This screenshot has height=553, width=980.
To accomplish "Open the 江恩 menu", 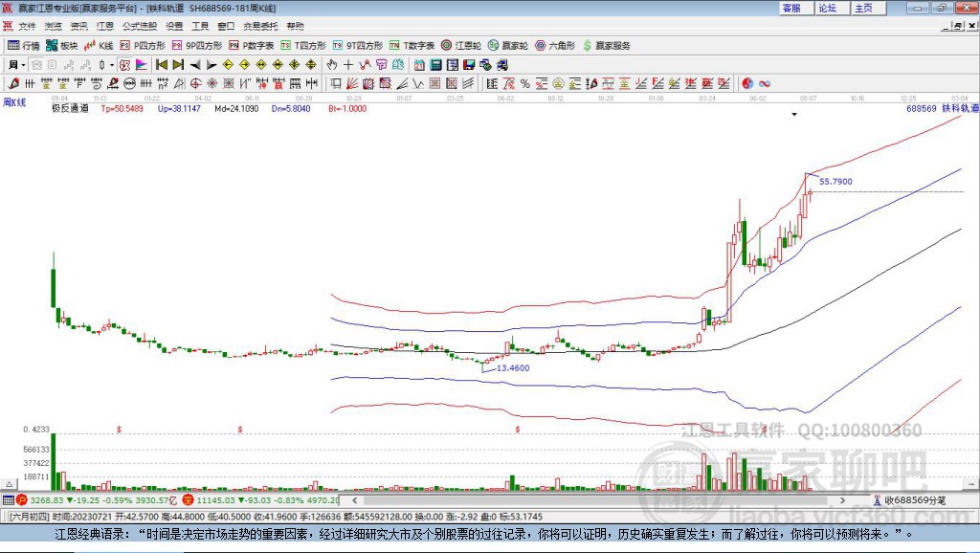I will coord(105,26).
